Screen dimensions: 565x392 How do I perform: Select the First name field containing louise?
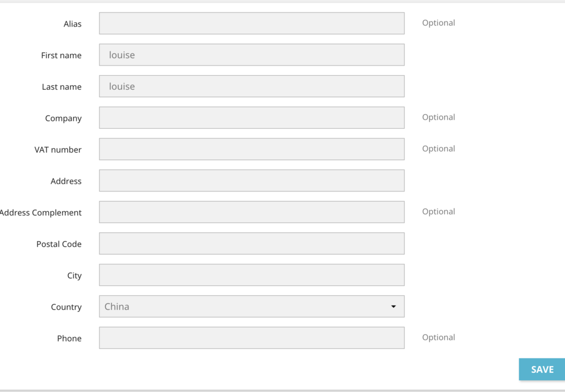pyautogui.click(x=251, y=55)
